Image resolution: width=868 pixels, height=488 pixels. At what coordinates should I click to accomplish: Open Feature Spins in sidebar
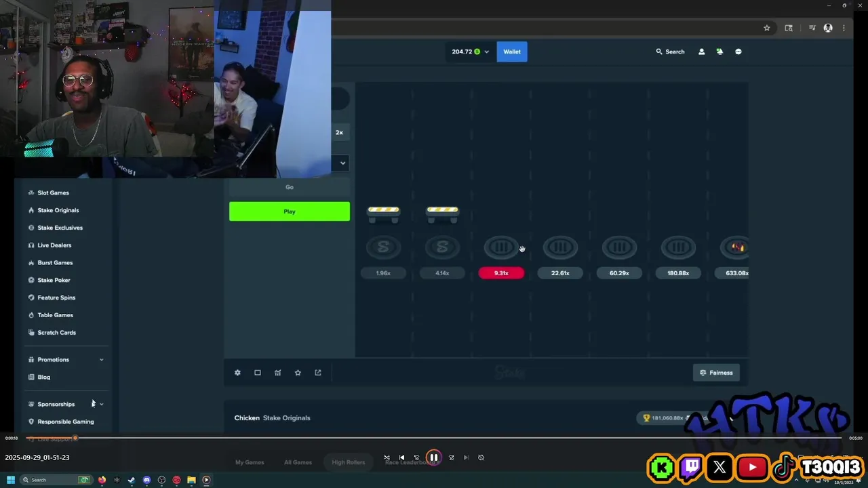[x=56, y=298]
